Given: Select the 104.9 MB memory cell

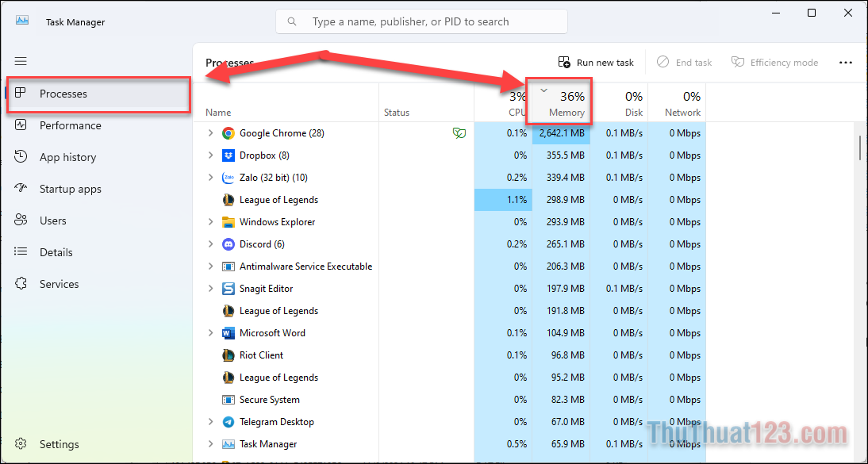Looking at the screenshot, I should pos(561,333).
